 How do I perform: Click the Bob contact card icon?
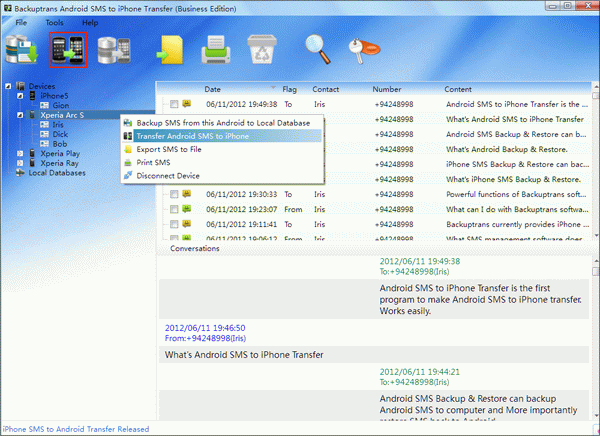coord(44,144)
